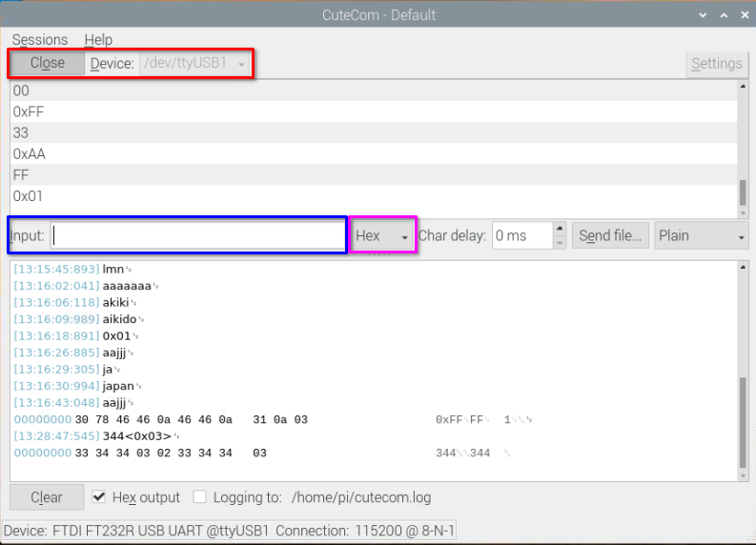Open the /dev/ttyUSB1 device dropdown

tap(194, 63)
